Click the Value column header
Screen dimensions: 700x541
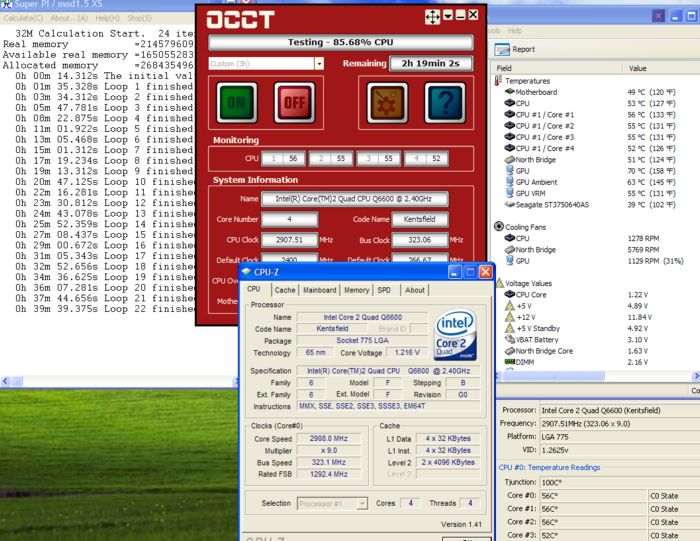pos(661,68)
